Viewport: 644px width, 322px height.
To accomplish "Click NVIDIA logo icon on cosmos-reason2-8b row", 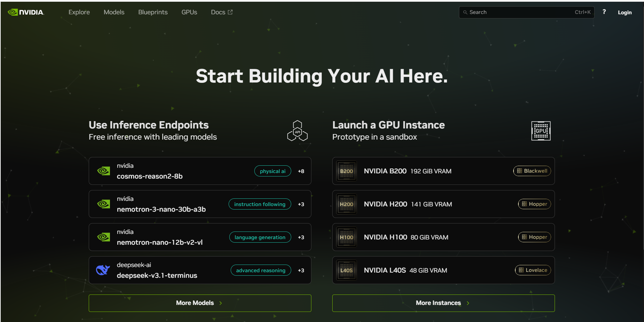I will click(x=104, y=171).
